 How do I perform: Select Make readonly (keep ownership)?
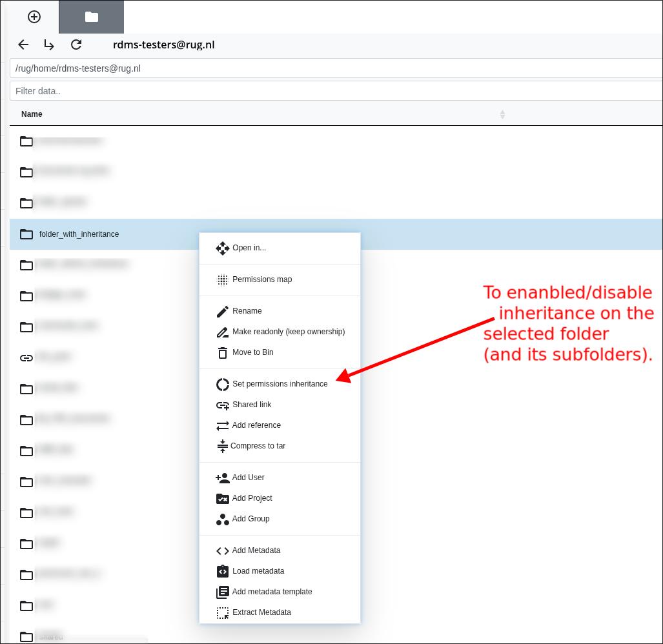pos(289,332)
